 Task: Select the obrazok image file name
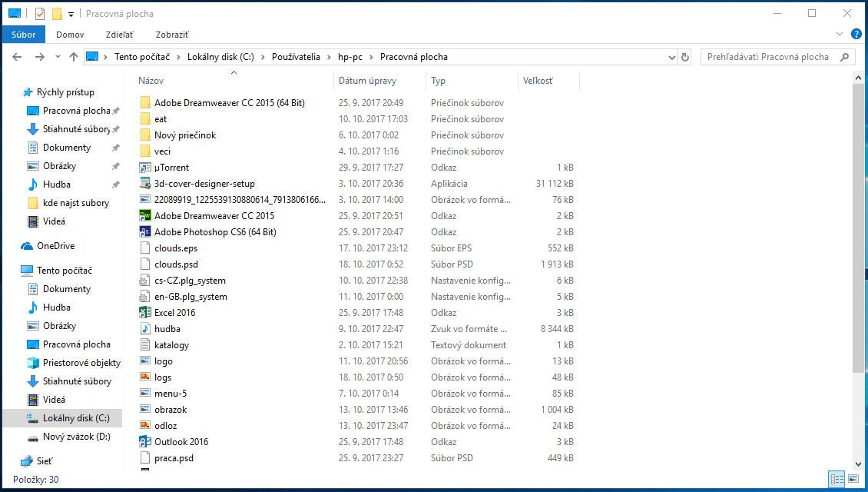click(171, 410)
